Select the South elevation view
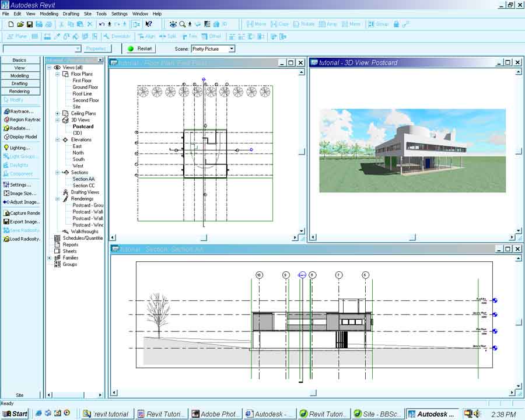The width and height of the screenshot is (525, 420). click(79, 159)
